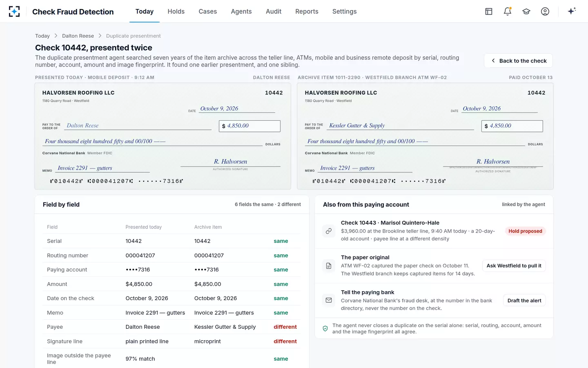The width and height of the screenshot is (588, 368).
Task: Click '6 fields the same · 2 different' summary
Action: [x=268, y=204]
